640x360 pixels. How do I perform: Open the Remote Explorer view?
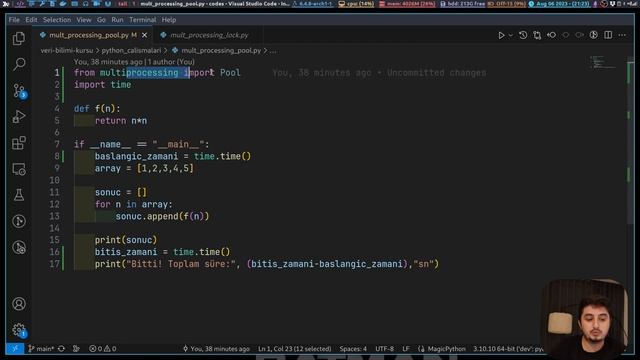19,169
